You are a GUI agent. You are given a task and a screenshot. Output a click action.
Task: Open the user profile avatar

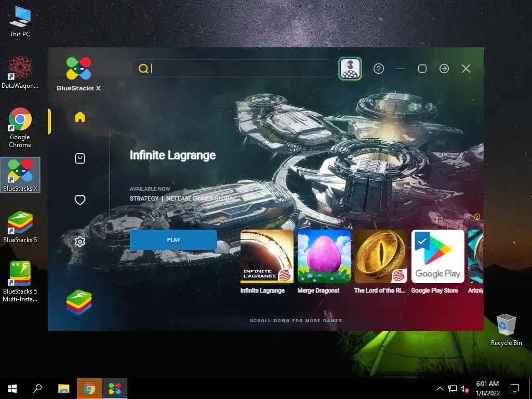tap(350, 69)
